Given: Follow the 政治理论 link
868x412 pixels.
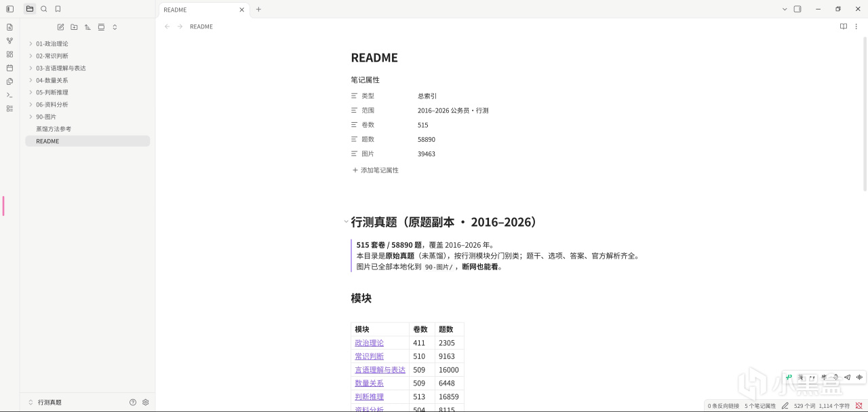Looking at the screenshot, I should pos(369,343).
